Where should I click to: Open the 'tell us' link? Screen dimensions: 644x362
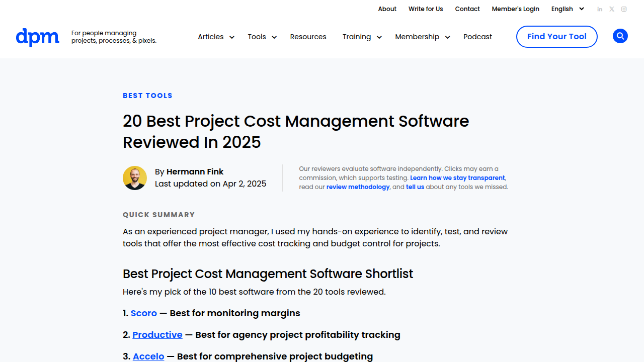click(415, 187)
